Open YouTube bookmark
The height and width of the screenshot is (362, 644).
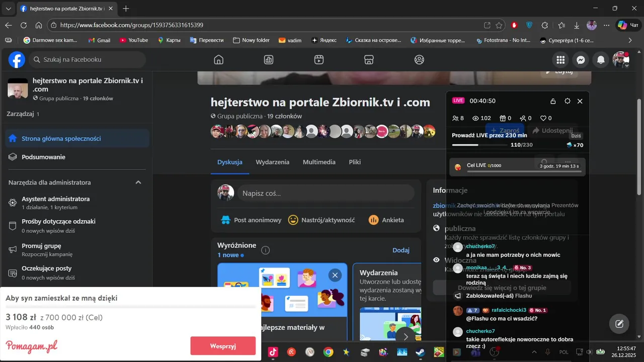[x=133, y=40]
